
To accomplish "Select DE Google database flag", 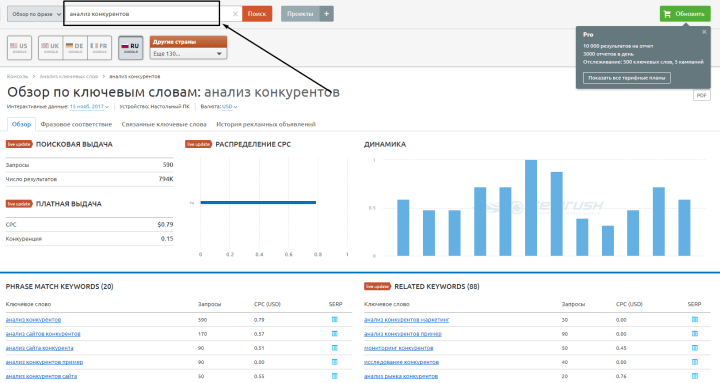I will 75,48.
